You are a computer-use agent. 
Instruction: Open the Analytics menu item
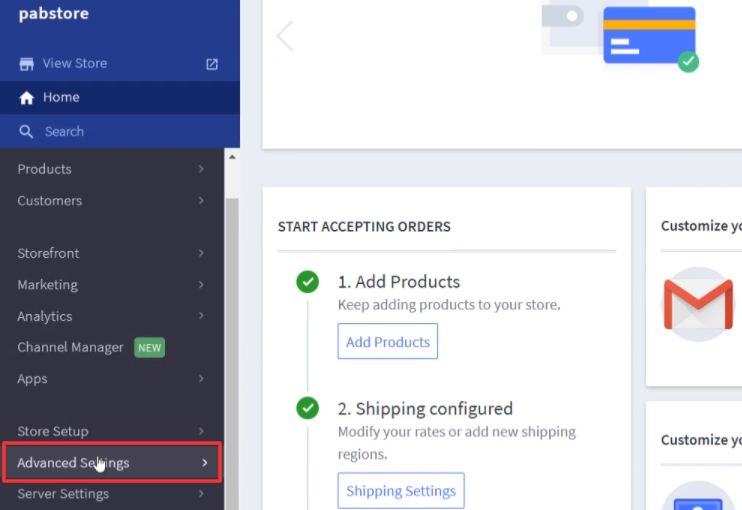45,317
